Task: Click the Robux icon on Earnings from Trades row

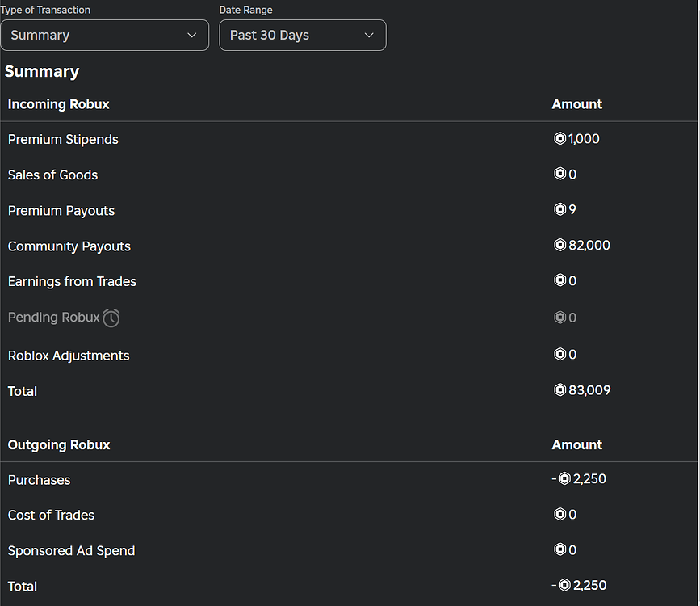Action: pyautogui.click(x=560, y=280)
